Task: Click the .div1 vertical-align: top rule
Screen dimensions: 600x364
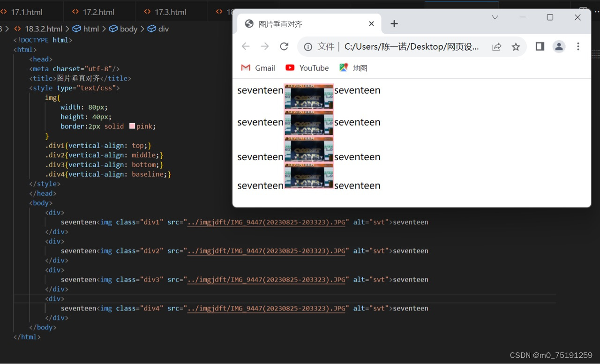Action: pyautogui.click(x=98, y=146)
